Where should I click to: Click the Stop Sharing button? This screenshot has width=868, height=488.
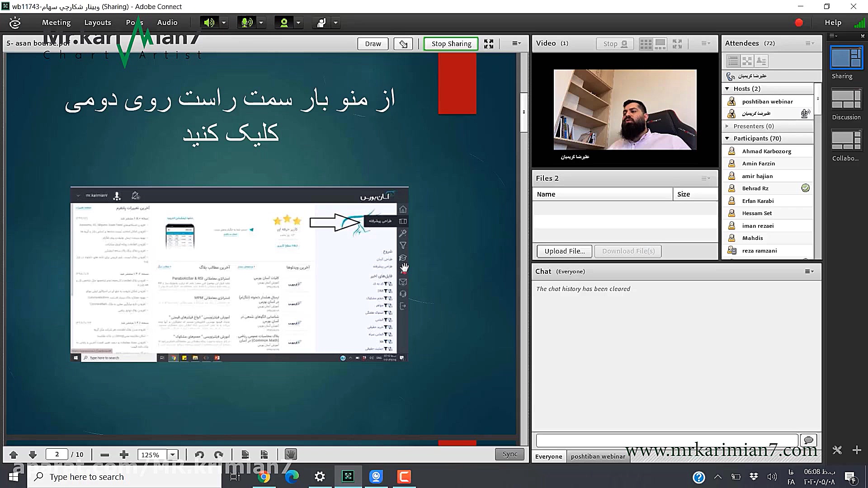point(451,44)
